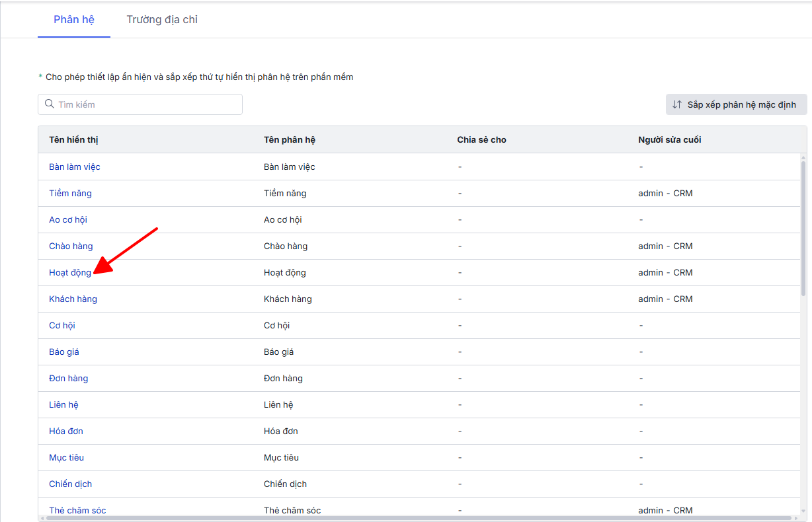
Task: Open the Báo giá link
Action: (x=64, y=352)
